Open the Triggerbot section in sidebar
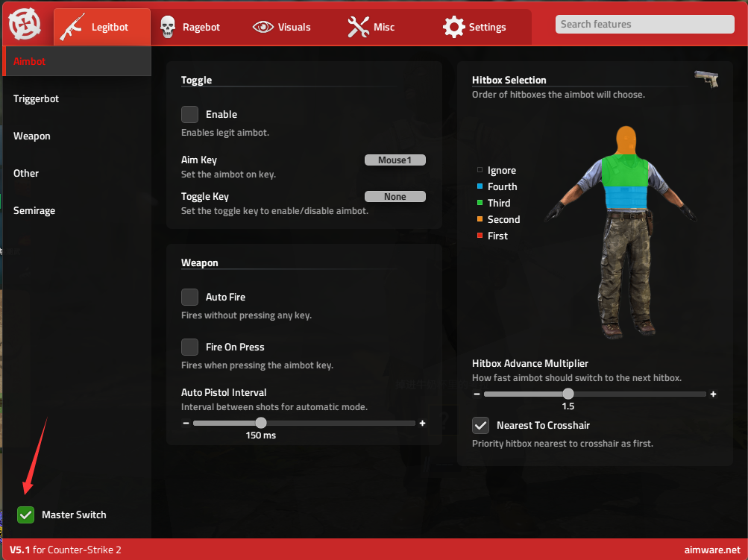 click(36, 98)
